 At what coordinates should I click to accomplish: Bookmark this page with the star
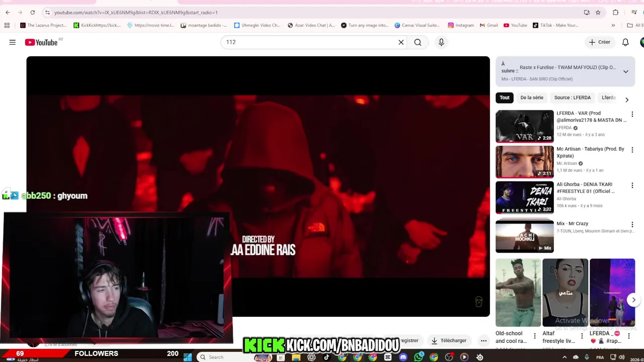pyautogui.click(x=598, y=12)
